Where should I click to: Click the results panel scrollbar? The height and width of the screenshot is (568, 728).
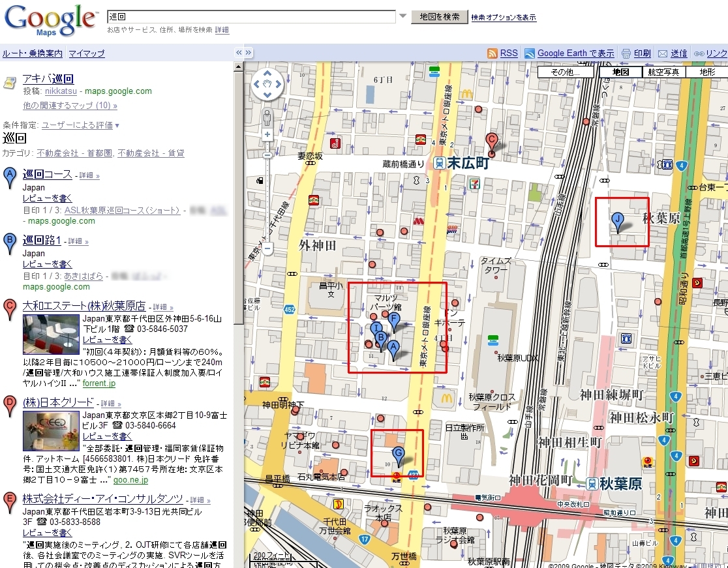coord(238,198)
